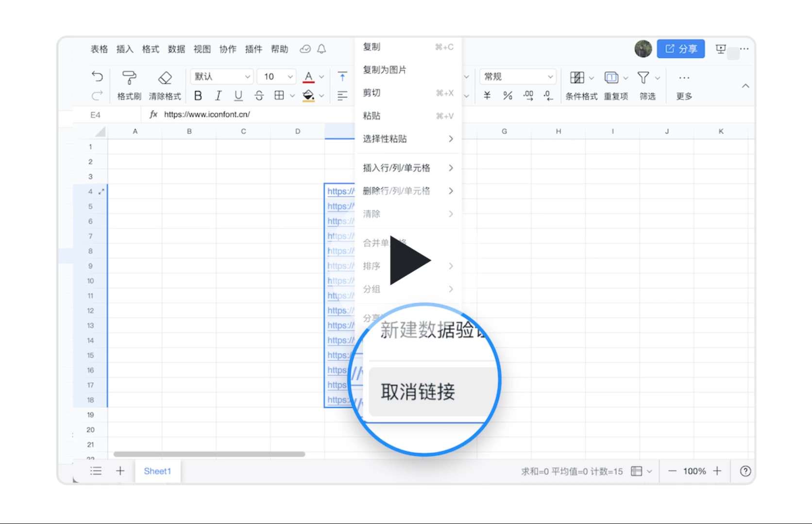Open the font color dropdown arrow
Screen dimensions: 812x524
coord(321,77)
